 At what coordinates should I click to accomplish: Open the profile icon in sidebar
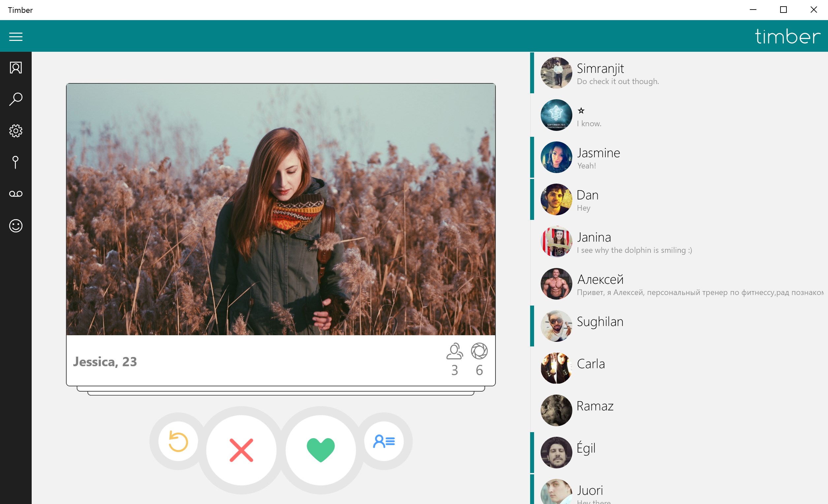click(16, 68)
